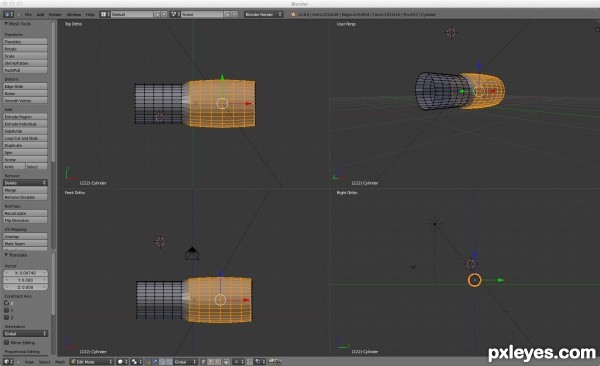
Task: Click the Subdivide button
Action: tap(25, 131)
